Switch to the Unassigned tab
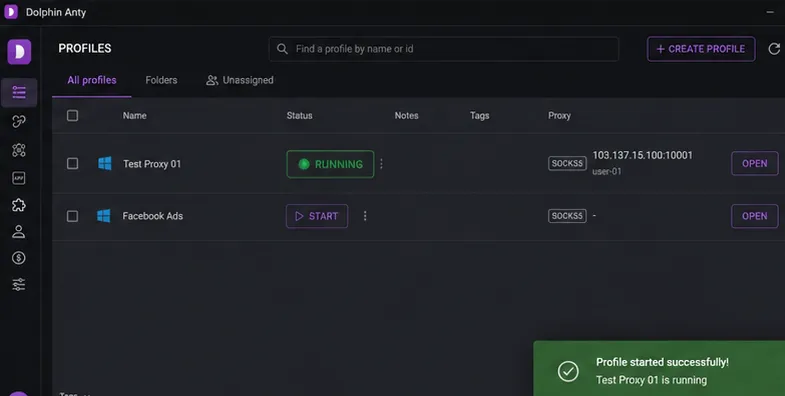The image size is (785, 396). point(240,80)
